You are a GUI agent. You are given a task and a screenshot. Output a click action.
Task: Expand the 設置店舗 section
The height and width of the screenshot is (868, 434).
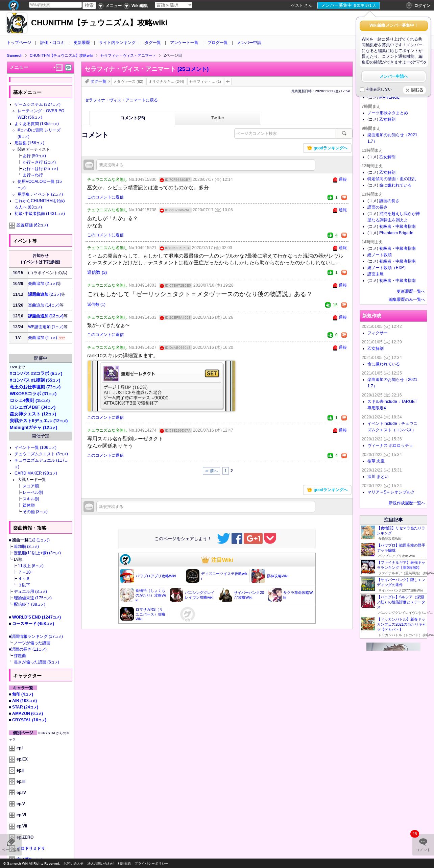tap(12, 225)
